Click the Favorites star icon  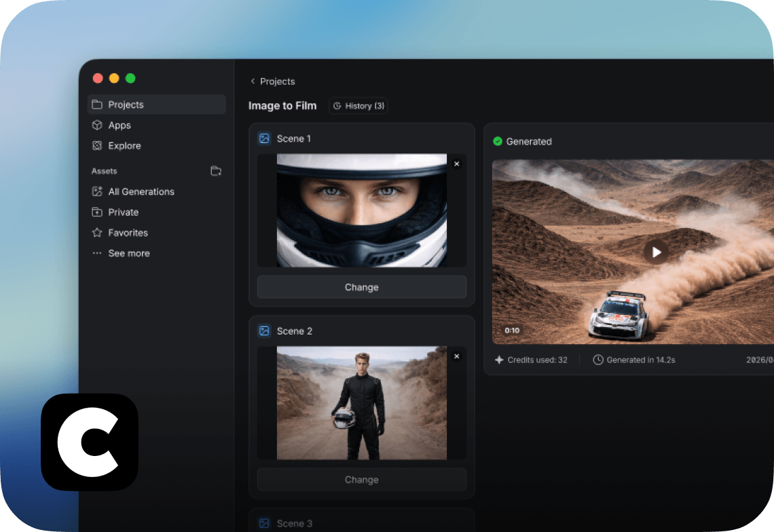(x=97, y=233)
